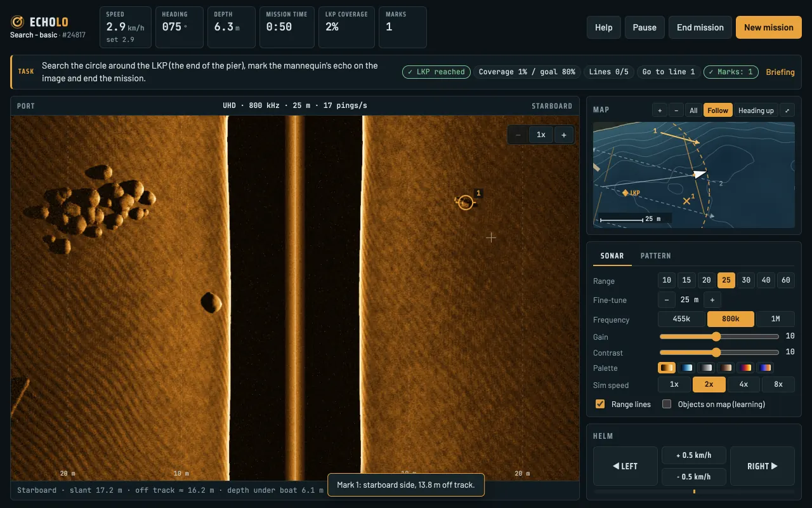Increase Fine-tune range with plus button
The height and width of the screenshot is (508, 812).
[712, 300]
